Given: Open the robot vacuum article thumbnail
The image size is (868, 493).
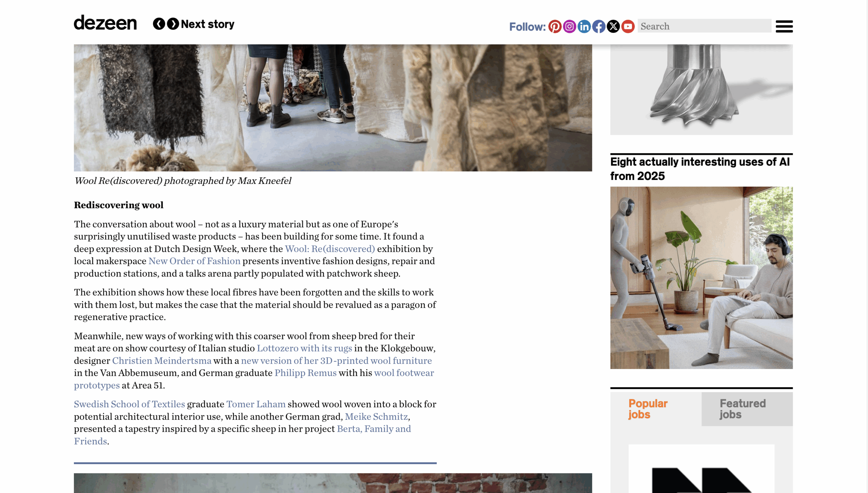Looking at the screenshot, I should [702, 278].
